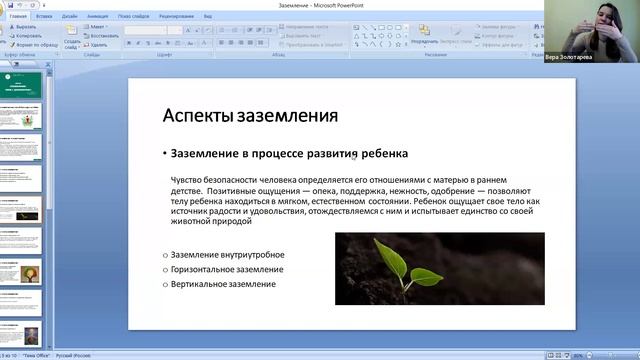Toggle bulleted list
This screenshot has width=640, height=360.
click(x=223, y=30)
